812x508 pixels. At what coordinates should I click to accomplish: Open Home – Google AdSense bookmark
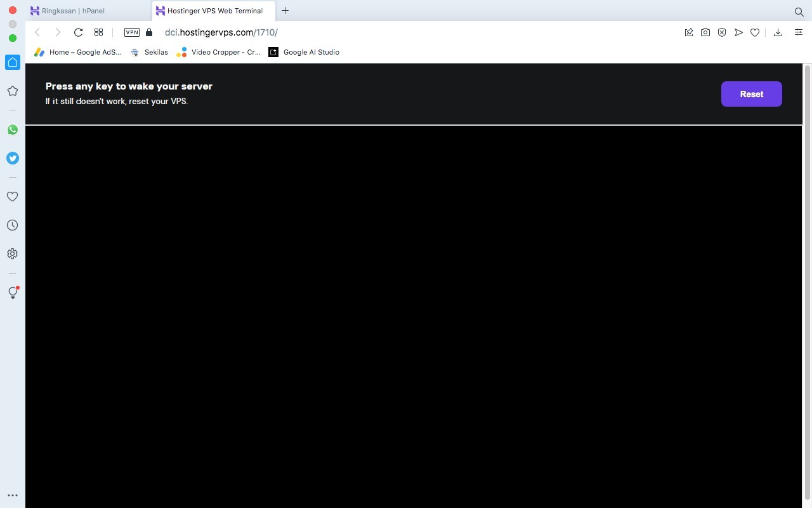tap(77, 52)
